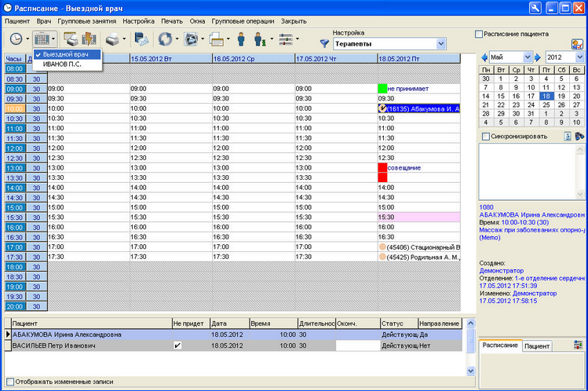Click the photo stack toolbar icon

(x=191, y=39)
